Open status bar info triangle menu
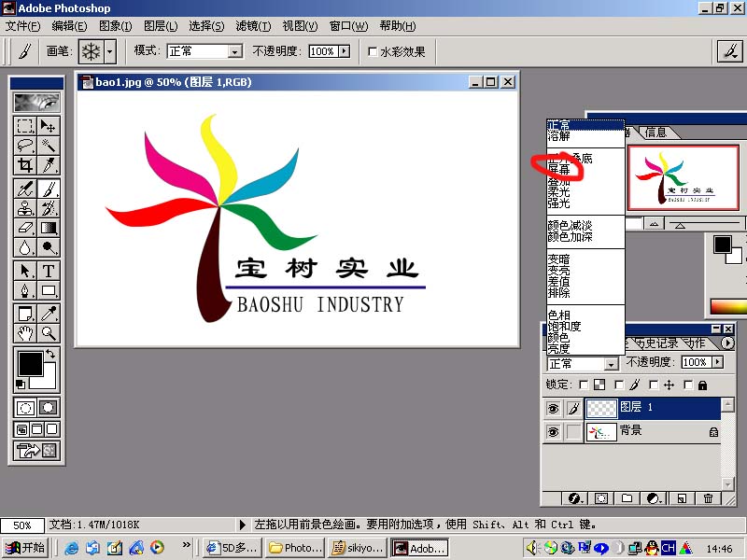The image size is (747, 560). [242, 525]
